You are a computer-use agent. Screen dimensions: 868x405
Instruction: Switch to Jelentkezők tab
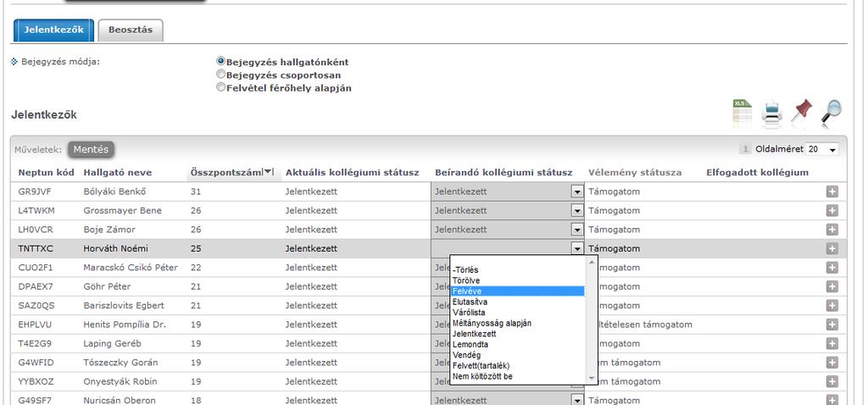click(53, 30)
